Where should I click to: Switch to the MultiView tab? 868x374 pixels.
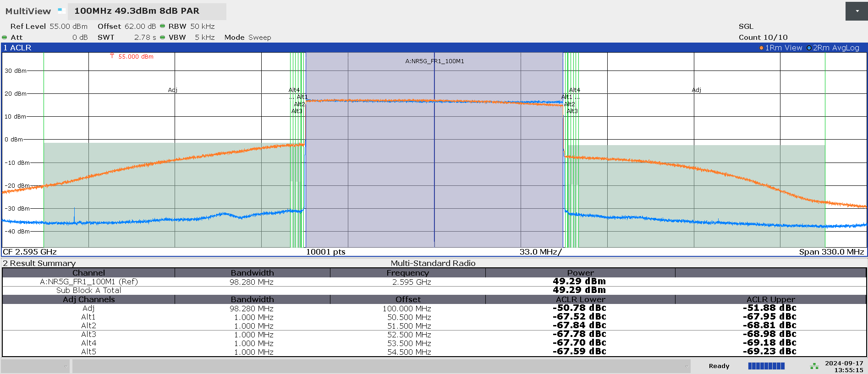click(28, 11)
